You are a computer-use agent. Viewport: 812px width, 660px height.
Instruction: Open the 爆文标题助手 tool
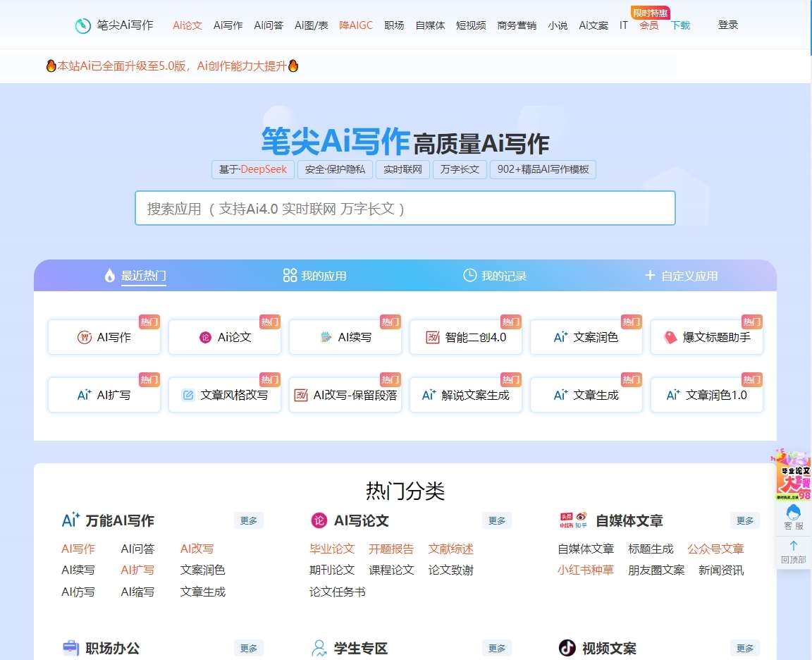coord(706,337)
